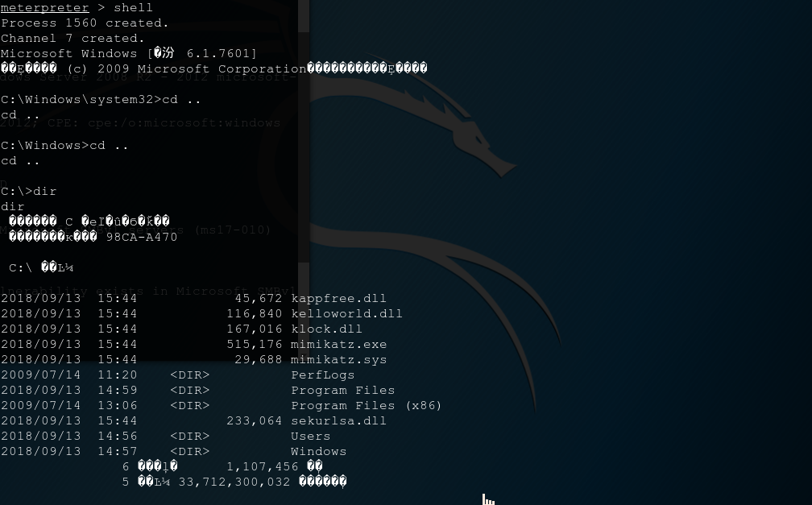Click the 'Channel 7 created.' line

click(x=73, y=39)
